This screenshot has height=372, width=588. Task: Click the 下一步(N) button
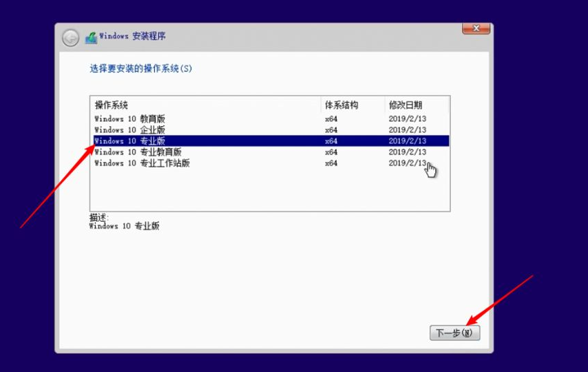[x=454, y=333]
